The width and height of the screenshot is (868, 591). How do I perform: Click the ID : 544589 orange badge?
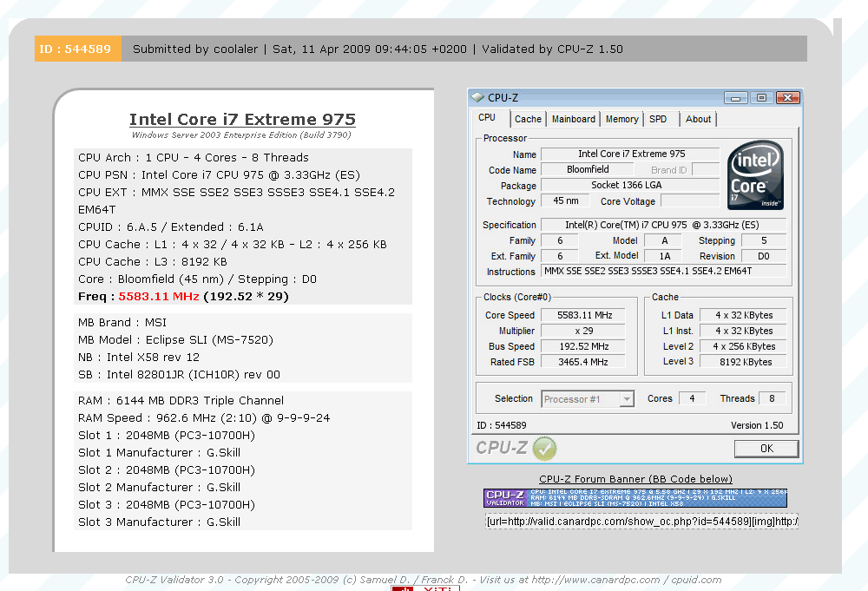tap(77, 49)
